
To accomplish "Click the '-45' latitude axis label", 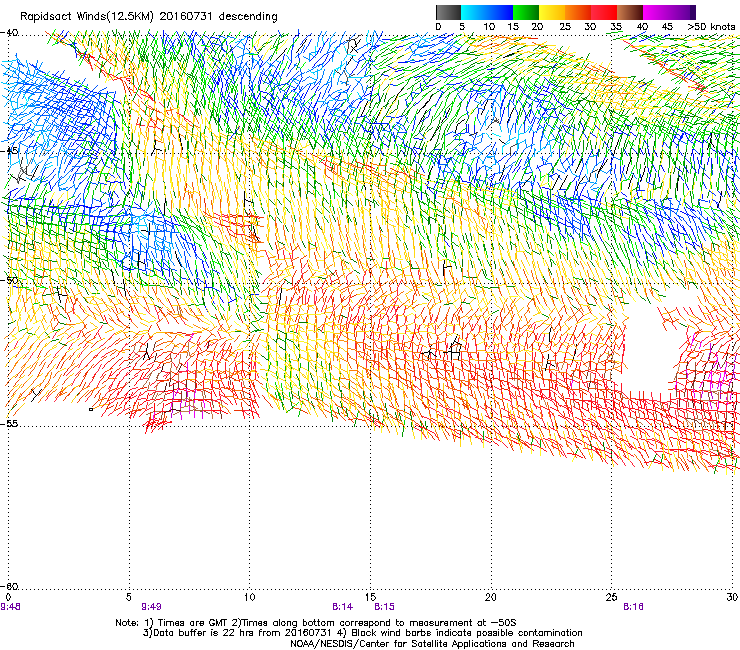I will pos(9,151).
